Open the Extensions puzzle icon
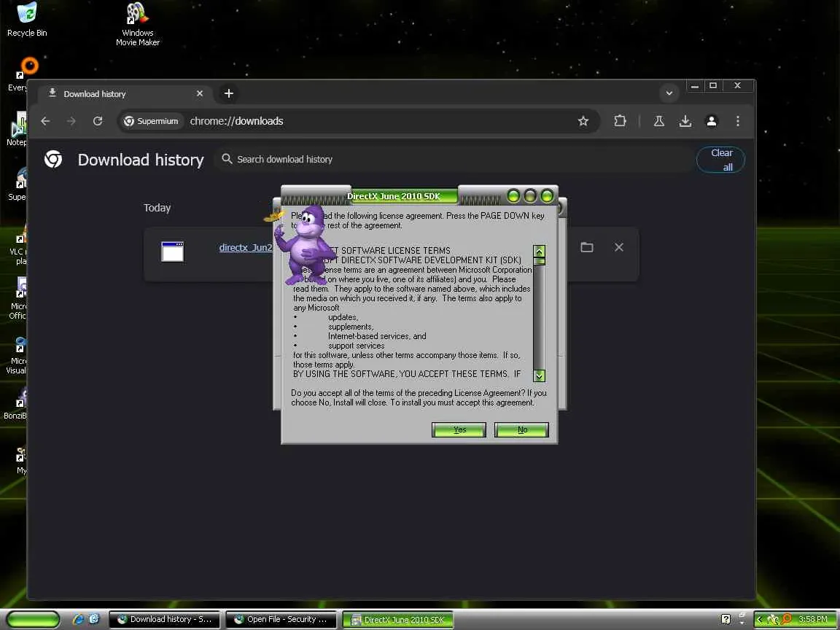The width and height of the screenshot is (840, 630). tap(620, 121)
